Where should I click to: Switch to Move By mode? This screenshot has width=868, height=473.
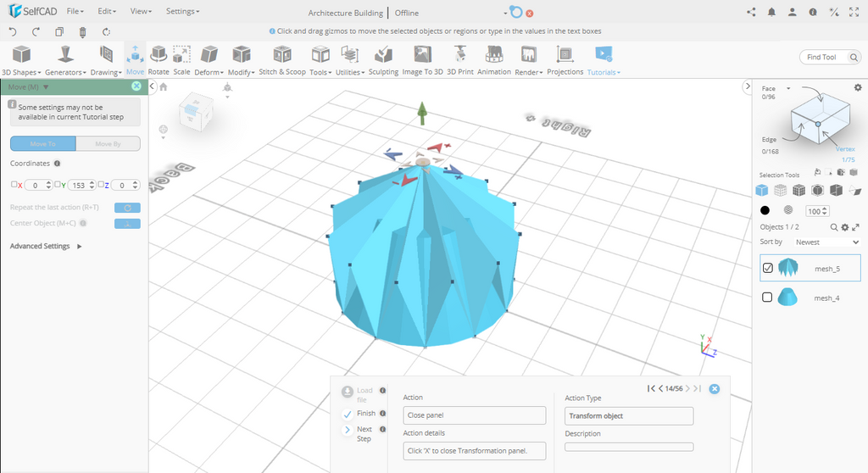pos(108,144)
